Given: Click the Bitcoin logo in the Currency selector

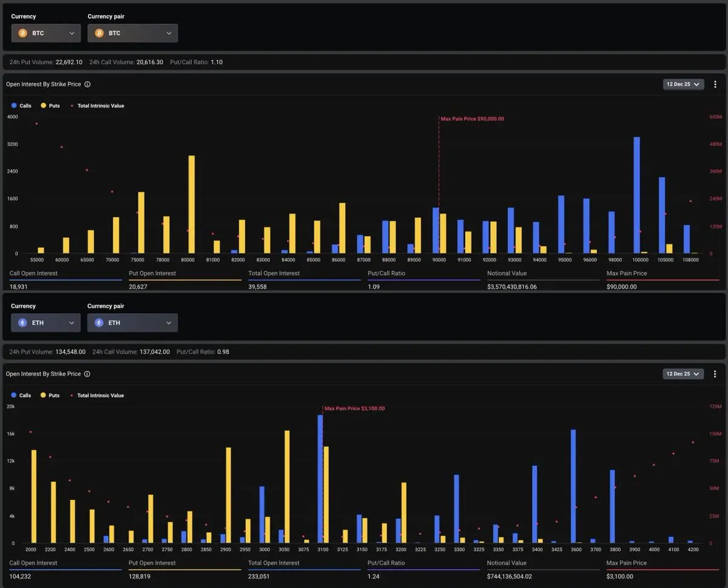Looking at the screenshot, I should click(22, 33).
